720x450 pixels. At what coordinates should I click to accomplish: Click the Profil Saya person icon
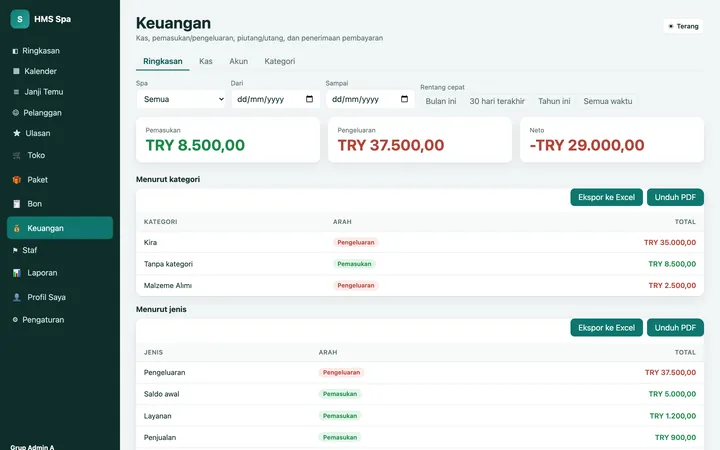pyautogui.click(x=17, y=298)
